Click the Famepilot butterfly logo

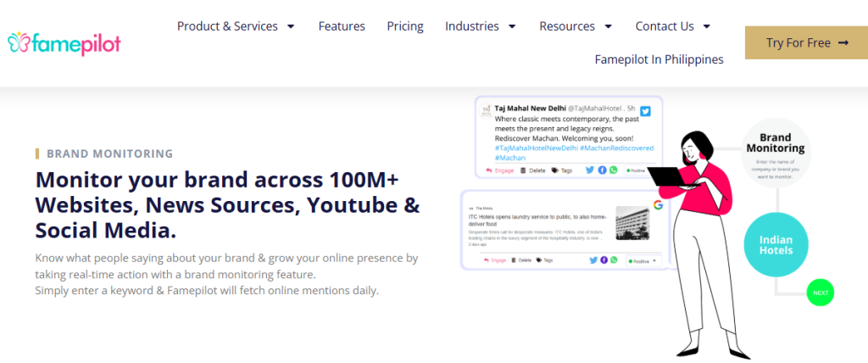coord(64,43)
